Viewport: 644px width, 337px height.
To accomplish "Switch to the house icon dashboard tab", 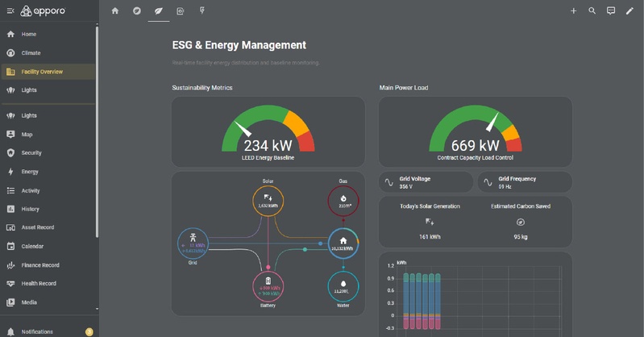I will (x=115, y=11).
